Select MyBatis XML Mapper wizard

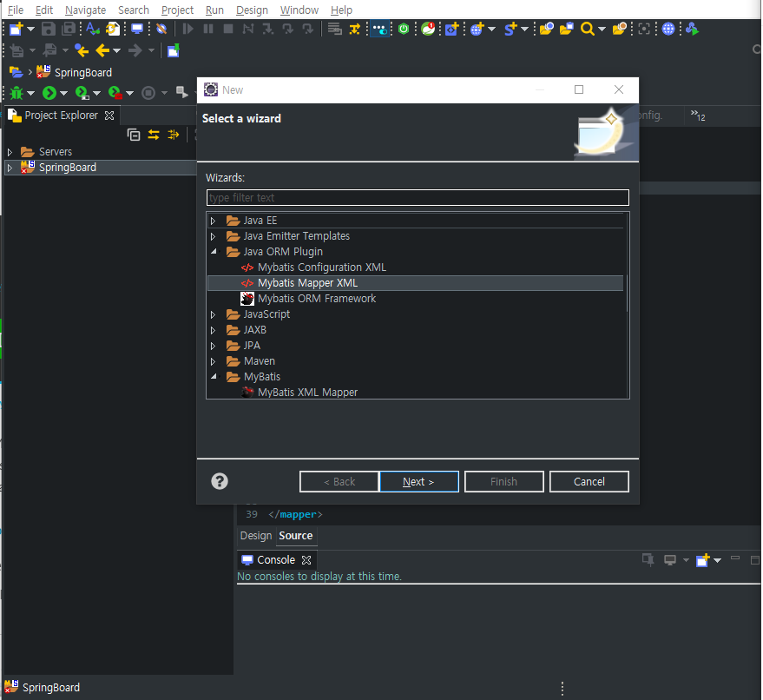click(x=307, y=393)
